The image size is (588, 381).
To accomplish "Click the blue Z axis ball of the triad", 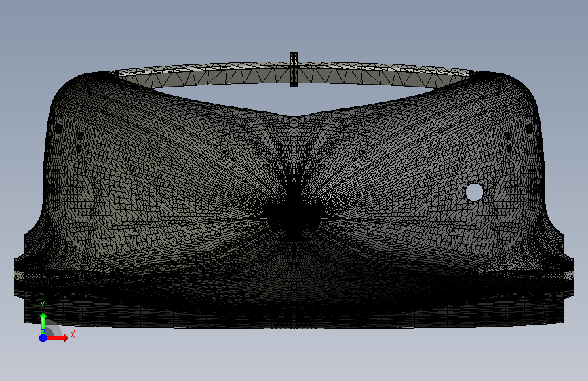I will (43, 338).
